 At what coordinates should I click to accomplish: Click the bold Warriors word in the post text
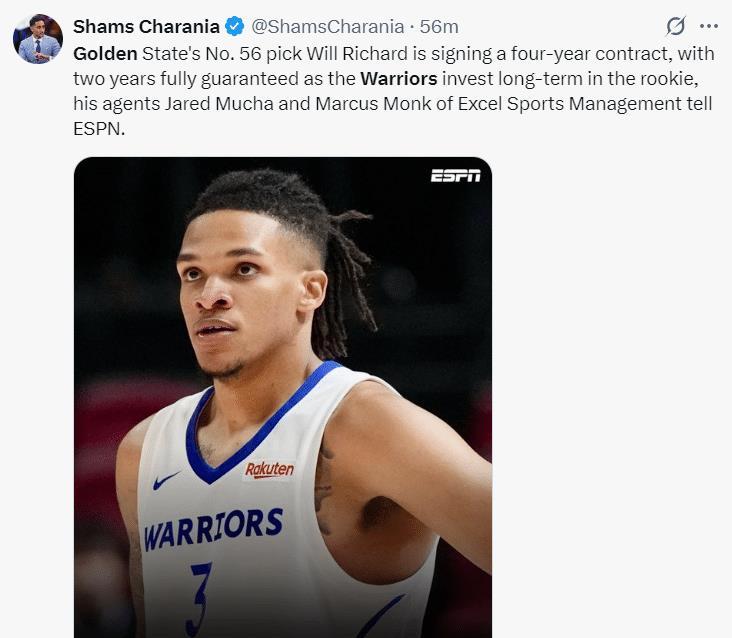(397, 79)
